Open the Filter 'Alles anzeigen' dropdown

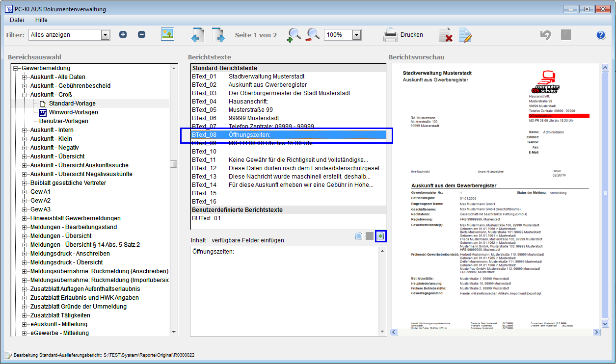click(x=105, y=35)
